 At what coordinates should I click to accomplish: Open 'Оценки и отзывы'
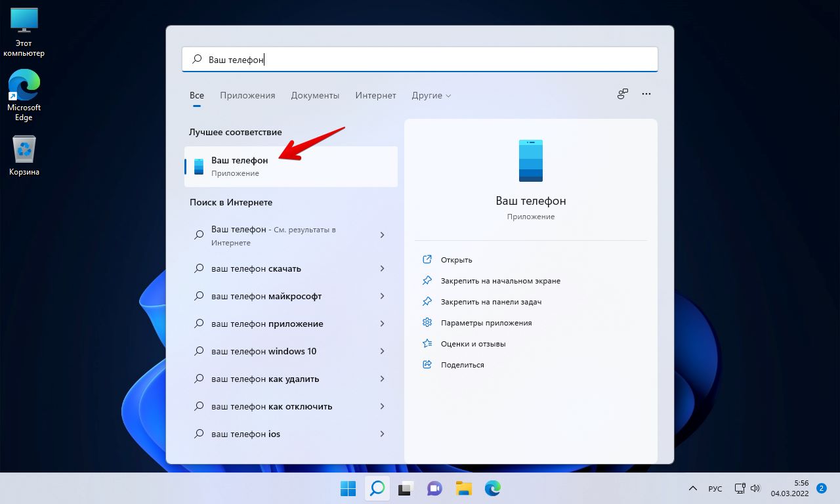473,344
